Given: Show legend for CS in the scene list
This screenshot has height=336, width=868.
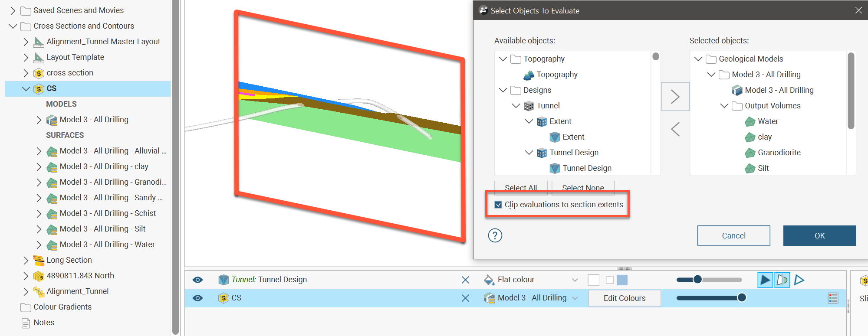Looking at the screenshot, I should [x=833, y=298].
